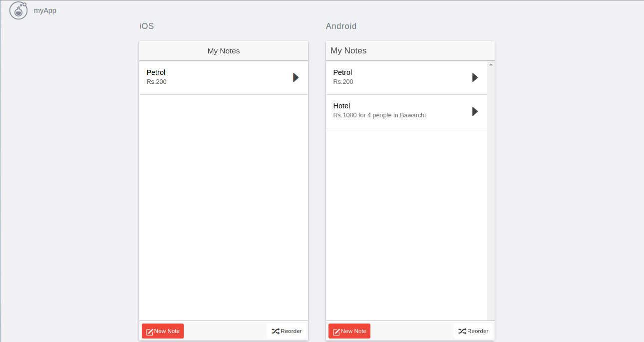Open Petrol note arrow in Android panel
Image resolution: width=644 pixels, height=342 pixels.
coord(475,77)
